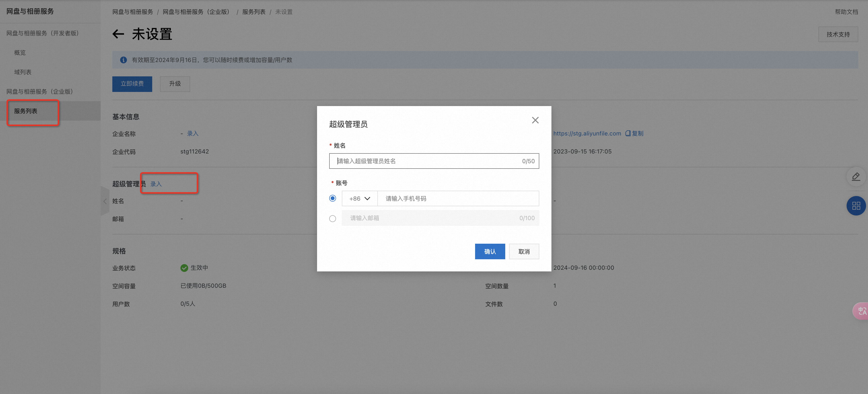Open the https://stg.aliyunfile.com link
Viewport: 868px width, 394px height.
[587, 134]
